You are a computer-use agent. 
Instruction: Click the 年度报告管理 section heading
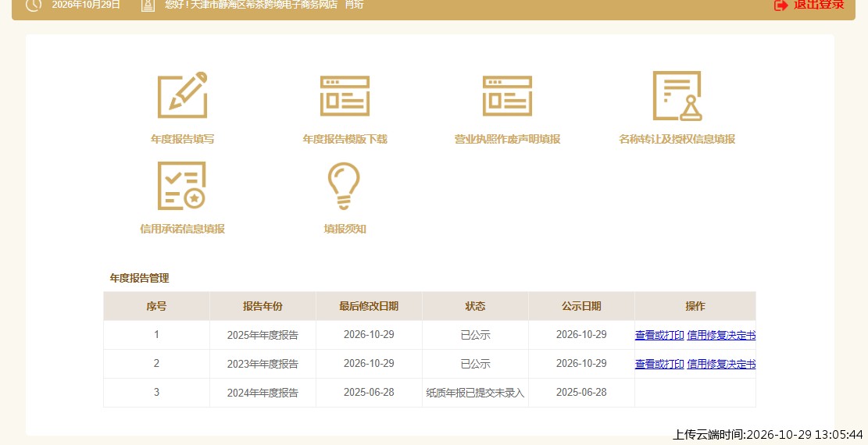coord(140,278)
